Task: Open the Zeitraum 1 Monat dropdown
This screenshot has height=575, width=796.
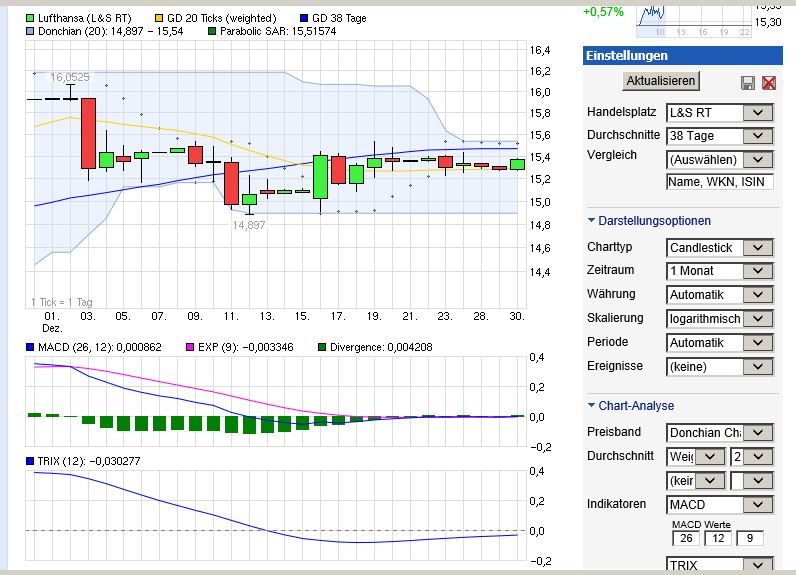Action: [719, 270]
